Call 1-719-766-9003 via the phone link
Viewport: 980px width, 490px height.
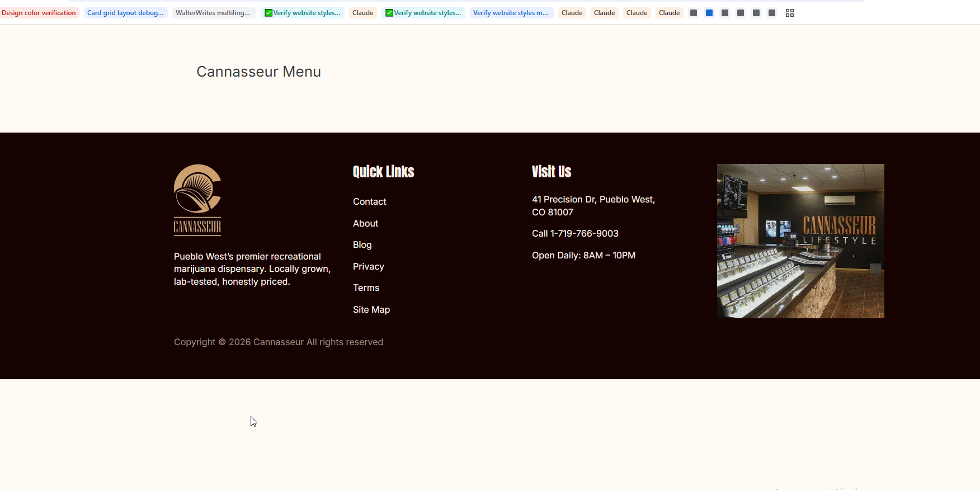click(575, 234)
